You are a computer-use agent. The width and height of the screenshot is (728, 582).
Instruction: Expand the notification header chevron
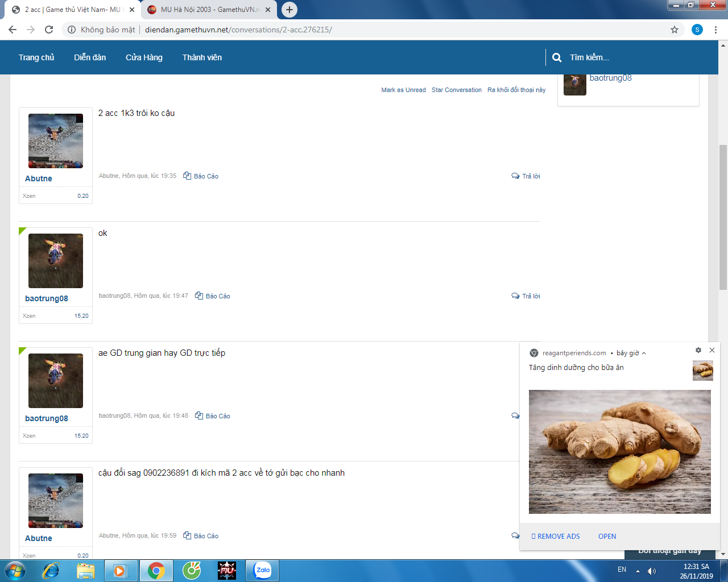coord(644,354)
